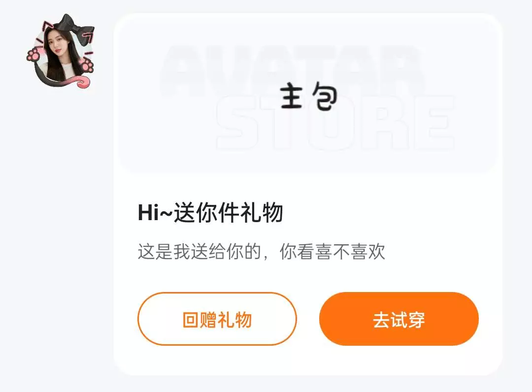The width and height of the screenshot is (532, 392).
Task: Select the 包 character in the gift preview
Action: tap(324, 97)
